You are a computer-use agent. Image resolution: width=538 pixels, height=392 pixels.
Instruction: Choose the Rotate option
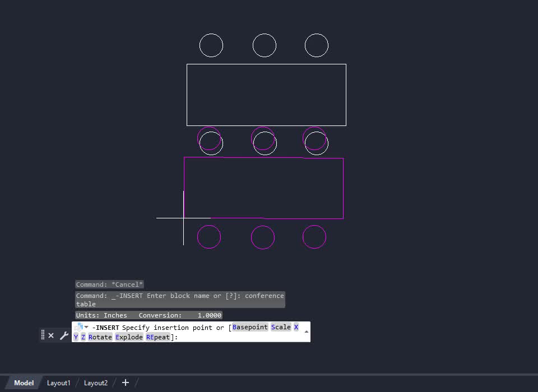point(100,337)
